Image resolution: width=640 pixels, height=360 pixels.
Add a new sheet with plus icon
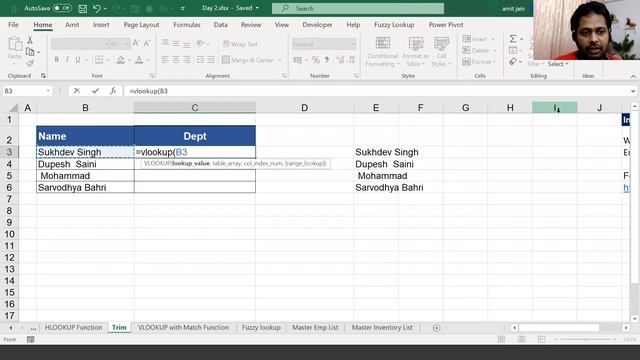436,328
